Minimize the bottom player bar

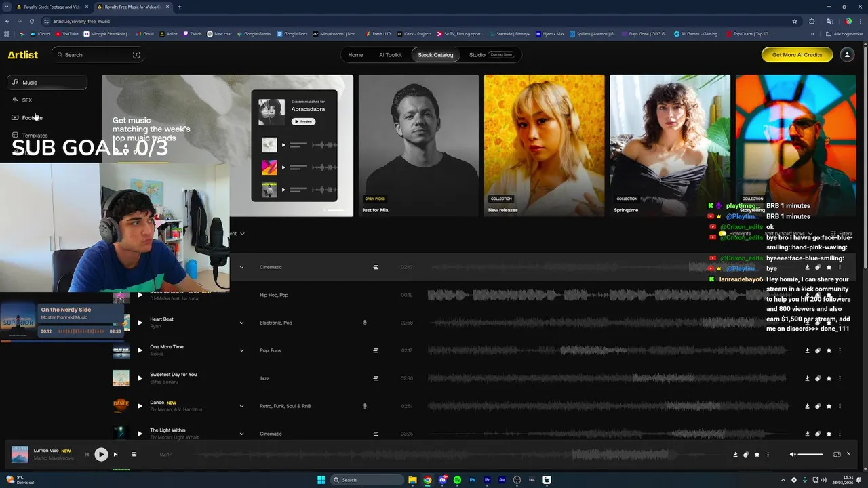(x=837, y=455)
